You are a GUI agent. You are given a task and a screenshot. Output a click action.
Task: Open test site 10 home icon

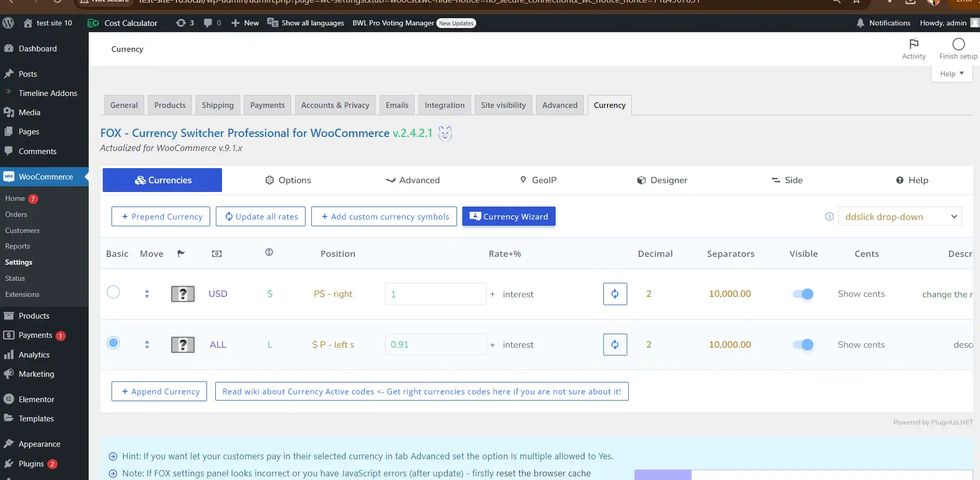28,23
